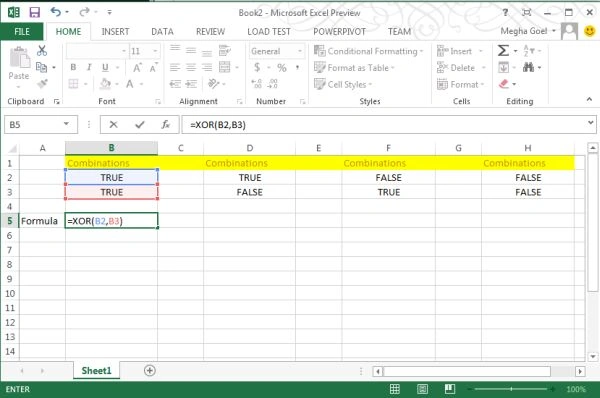Open the font name dropdown
This screenshot has width=600, height=398.
click(124, 51)
